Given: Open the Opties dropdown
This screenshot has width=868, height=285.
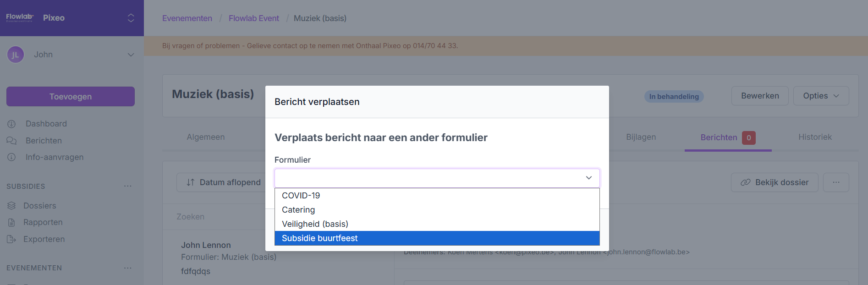Looking at the screenshot, I should pos(820,96).
